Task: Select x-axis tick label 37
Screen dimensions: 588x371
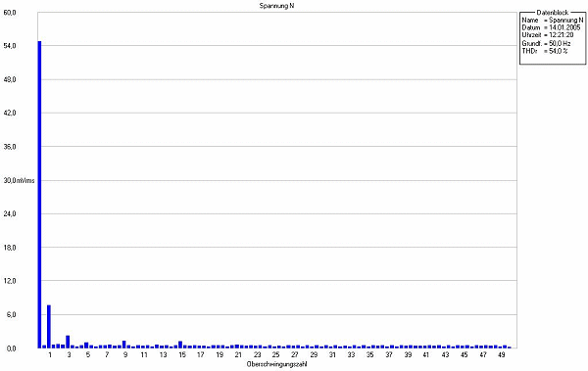Action: tap(389, 354)
